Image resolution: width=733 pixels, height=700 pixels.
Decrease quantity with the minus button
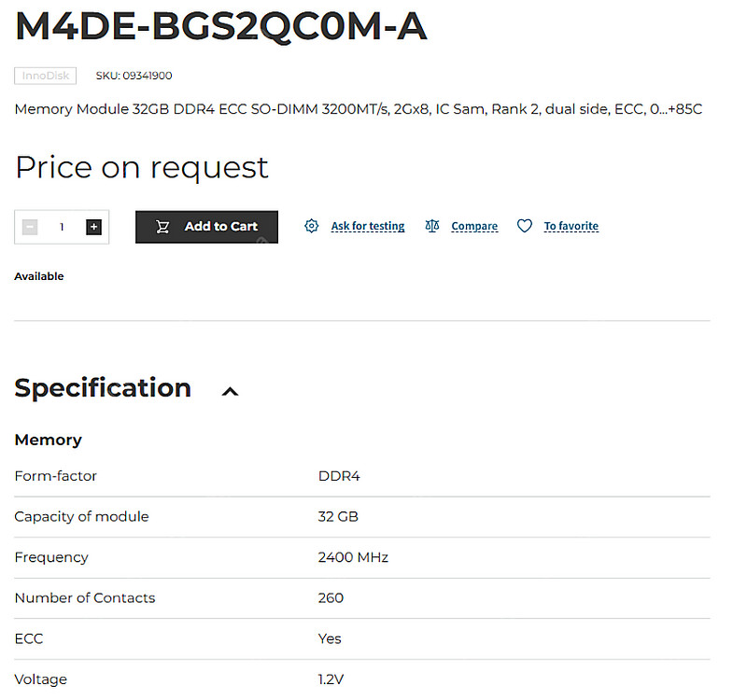pos(30,227)
